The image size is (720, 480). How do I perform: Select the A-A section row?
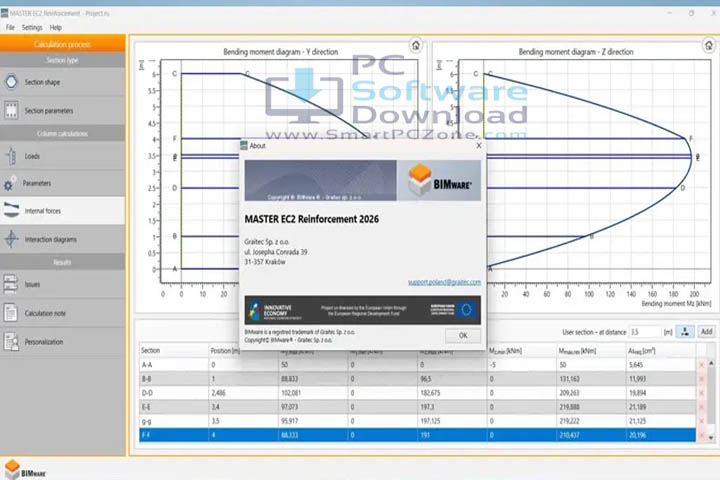(417, 365)
